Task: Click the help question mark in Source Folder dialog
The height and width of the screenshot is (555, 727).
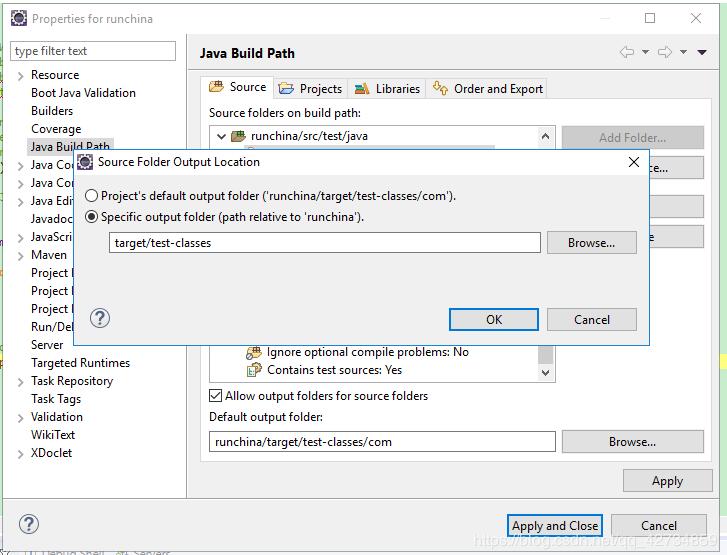Action: coord(100,318)
